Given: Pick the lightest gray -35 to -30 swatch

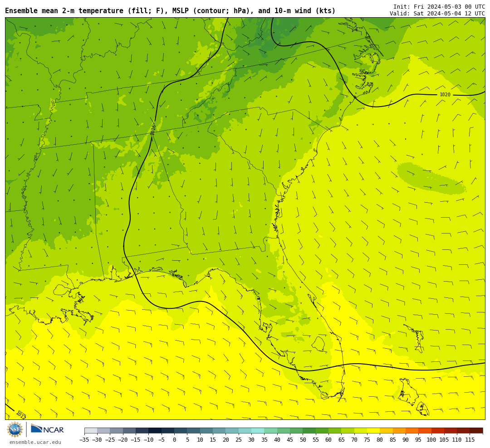Looking at the screenshot, I should pyautogui.click(x=91, y=431).
